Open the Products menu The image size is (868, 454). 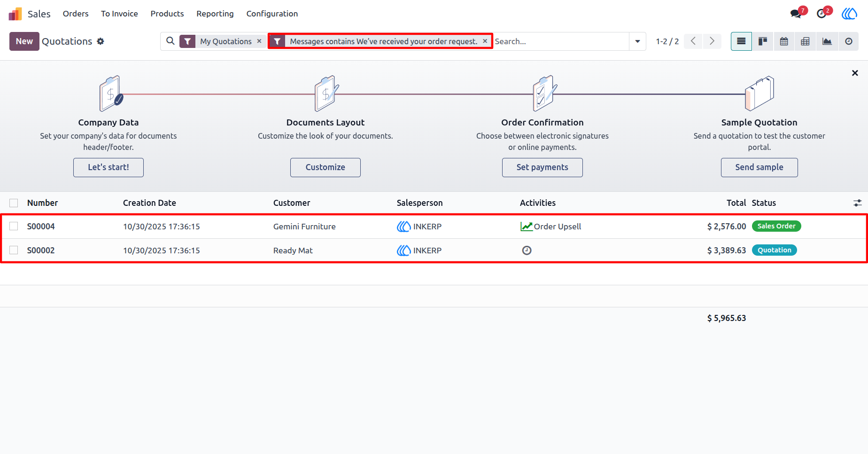[167, 14]
